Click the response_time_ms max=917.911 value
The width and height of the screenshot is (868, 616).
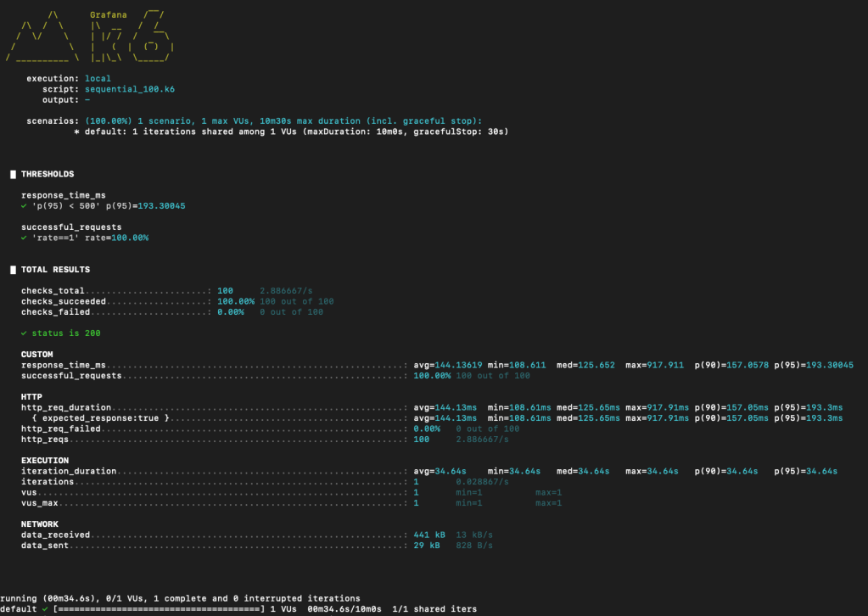[655, 365]
